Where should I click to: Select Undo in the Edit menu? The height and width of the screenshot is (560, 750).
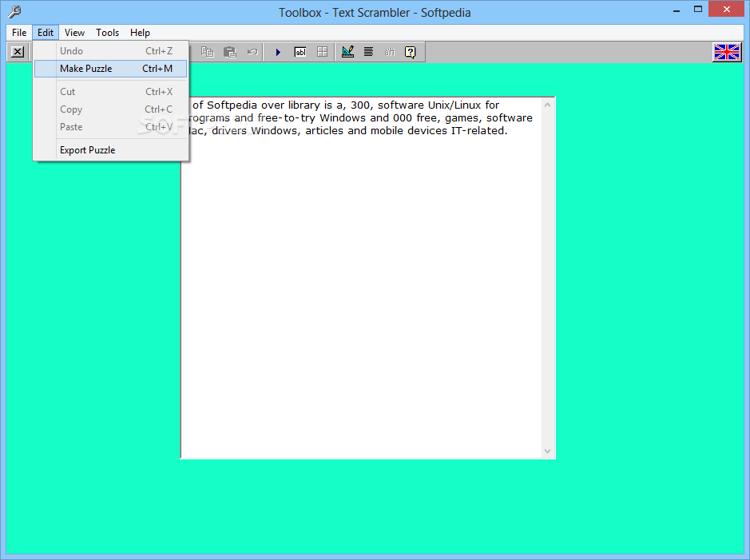tap(110, 50)
